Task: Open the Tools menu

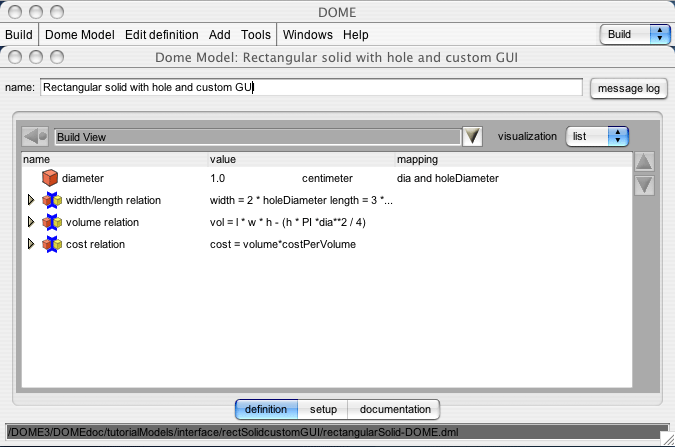Action: pos(256,34)
